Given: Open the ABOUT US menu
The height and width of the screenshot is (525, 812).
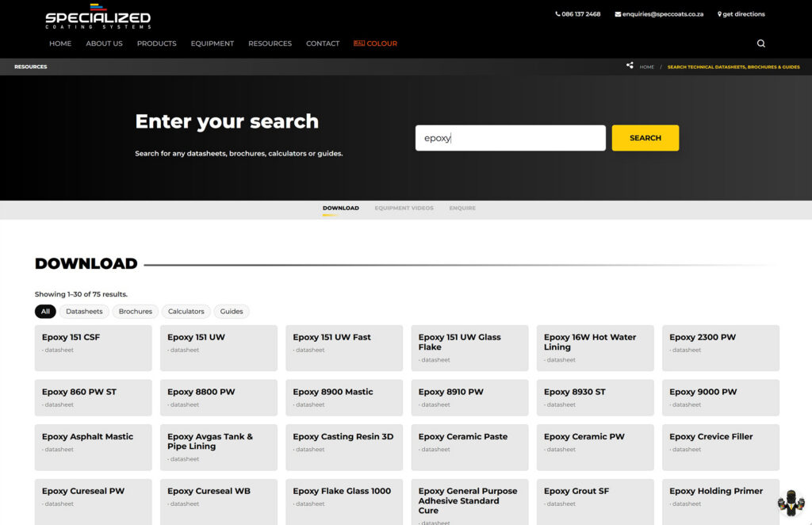Looking at the screenshot, I should [104, 44].
